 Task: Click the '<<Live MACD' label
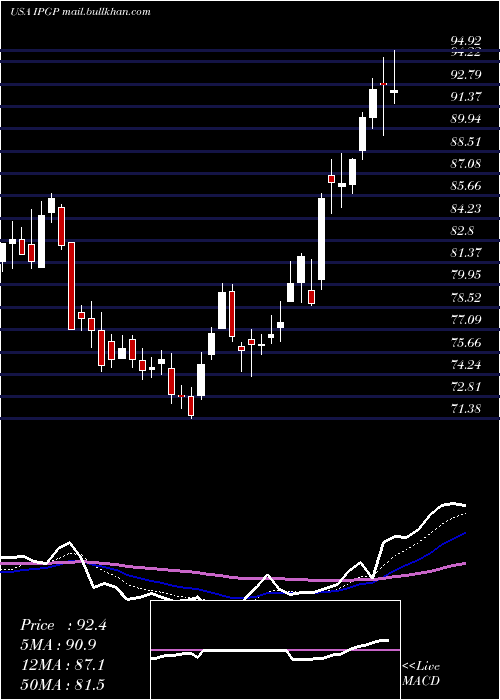pos(421,673)
